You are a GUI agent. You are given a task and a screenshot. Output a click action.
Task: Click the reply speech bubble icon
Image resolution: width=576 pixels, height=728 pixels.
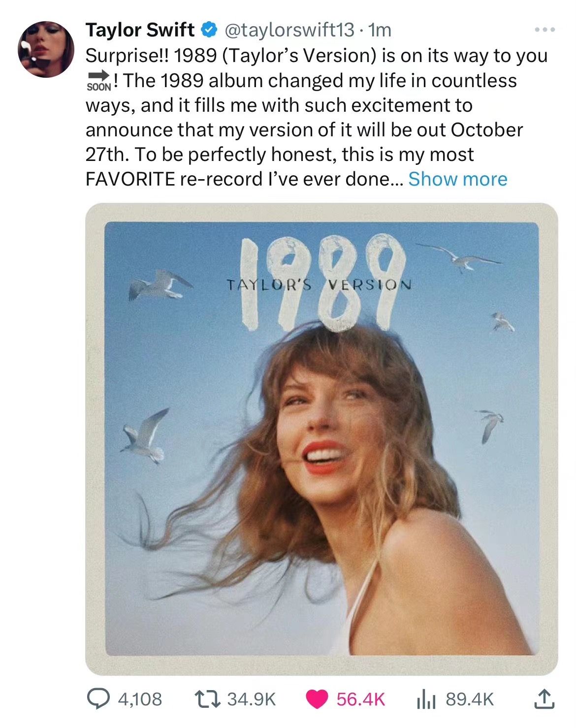(x=98, y=699)
